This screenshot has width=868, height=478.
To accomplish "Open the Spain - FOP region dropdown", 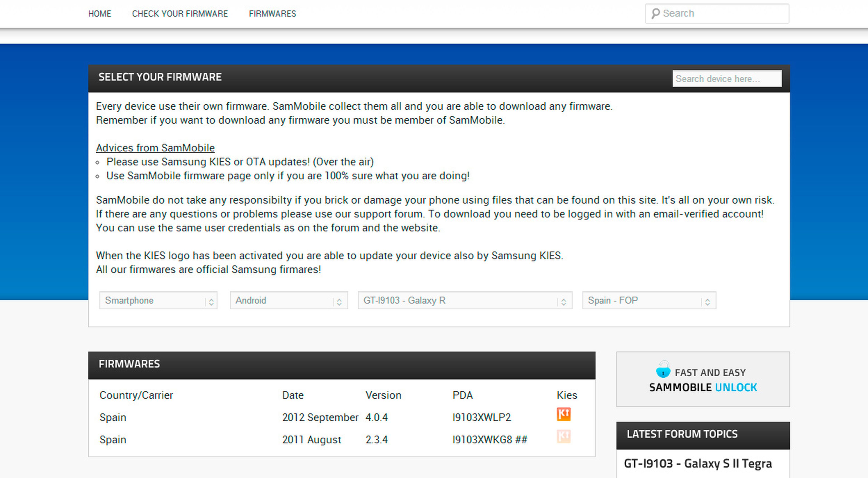I will point(649,300).
